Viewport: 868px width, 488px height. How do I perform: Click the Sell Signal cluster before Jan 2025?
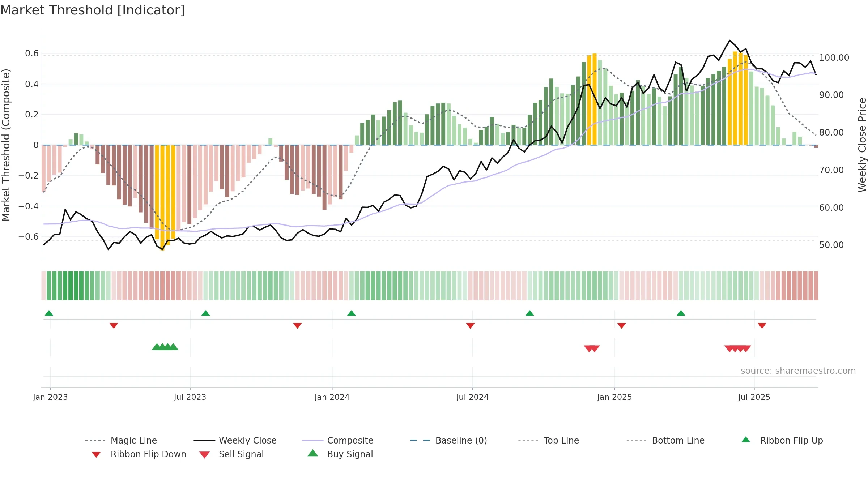tap(592, 349)
